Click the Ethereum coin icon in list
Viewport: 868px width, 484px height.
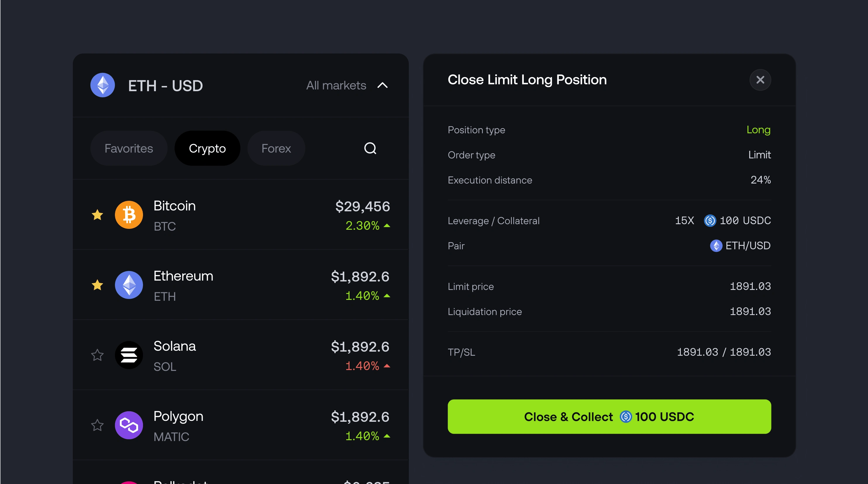(x=129, y=285)
